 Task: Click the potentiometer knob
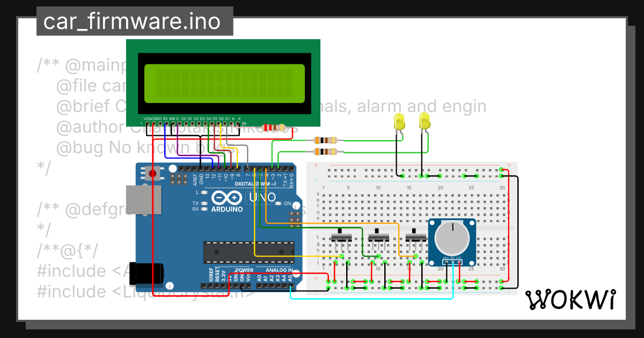pos(452,239)
